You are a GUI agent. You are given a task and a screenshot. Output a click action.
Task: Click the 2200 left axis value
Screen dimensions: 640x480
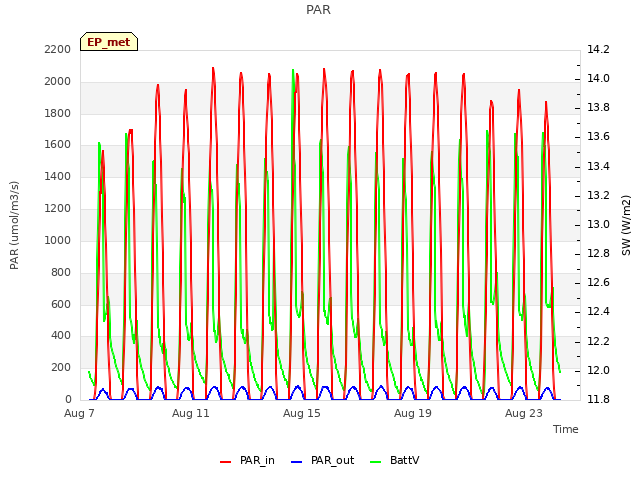point(58,49)
